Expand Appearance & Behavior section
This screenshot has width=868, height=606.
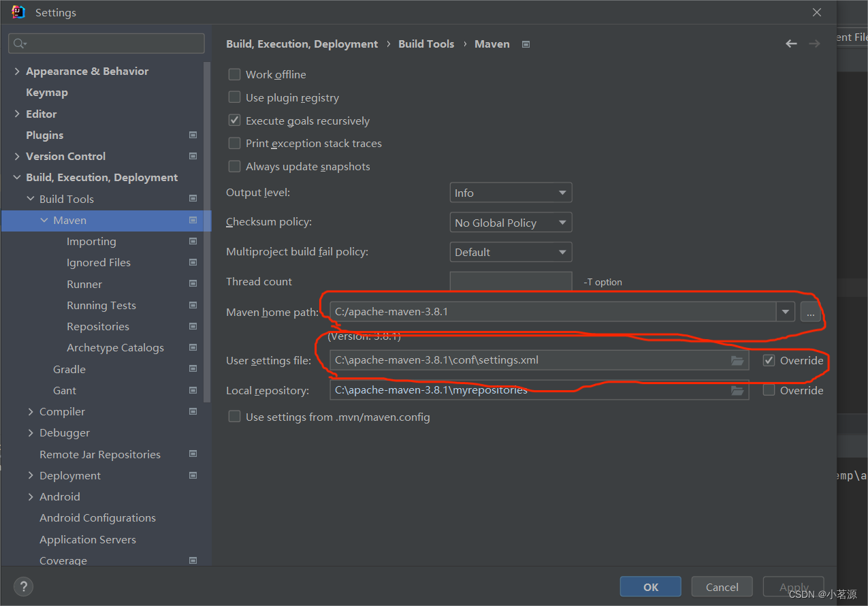(17, 71)
